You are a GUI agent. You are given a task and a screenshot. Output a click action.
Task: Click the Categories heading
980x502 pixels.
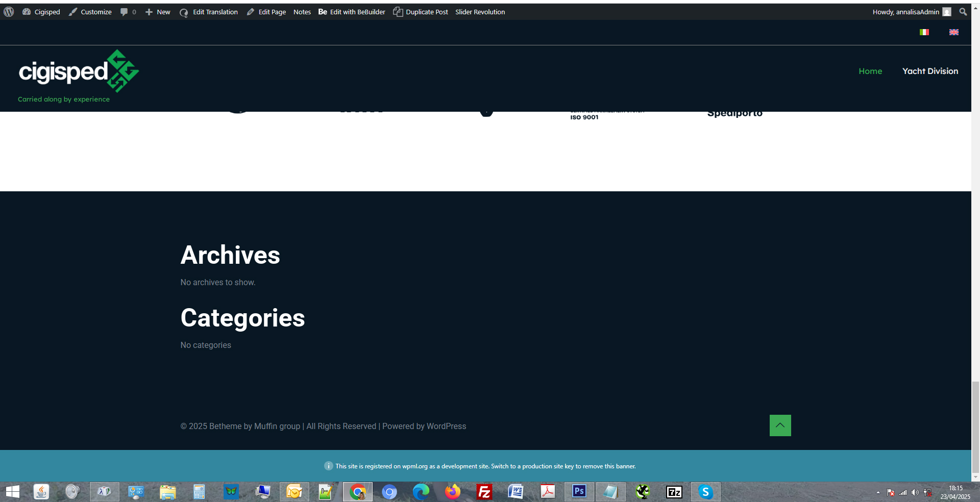pyautogui.click(x=242, y=318)
